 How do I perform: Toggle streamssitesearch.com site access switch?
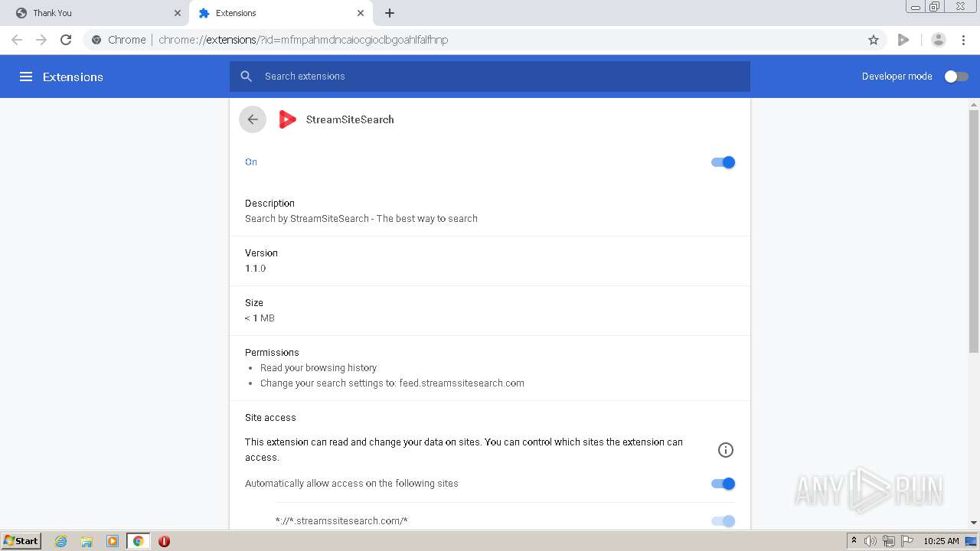pyautogui.click(x=723, y=521)
